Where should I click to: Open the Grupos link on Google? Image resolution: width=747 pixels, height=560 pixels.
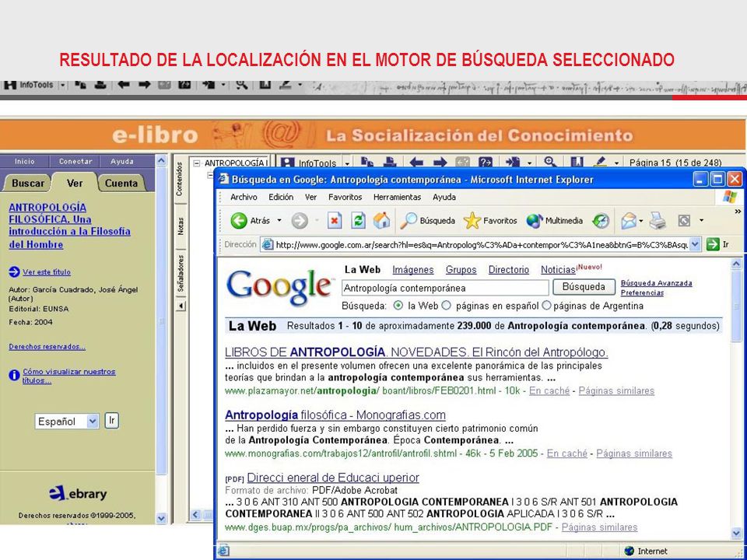tap(461, 270)
